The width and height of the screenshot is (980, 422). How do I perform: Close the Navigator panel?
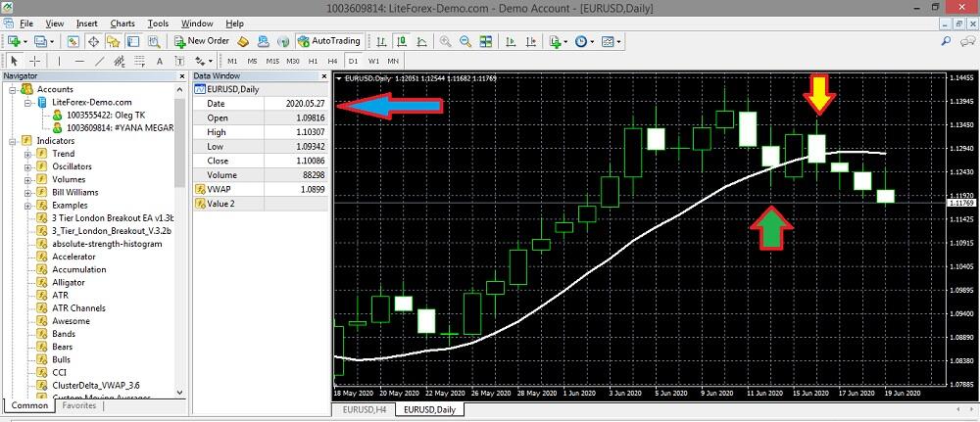pyautogui.click(x=182, y=76)
